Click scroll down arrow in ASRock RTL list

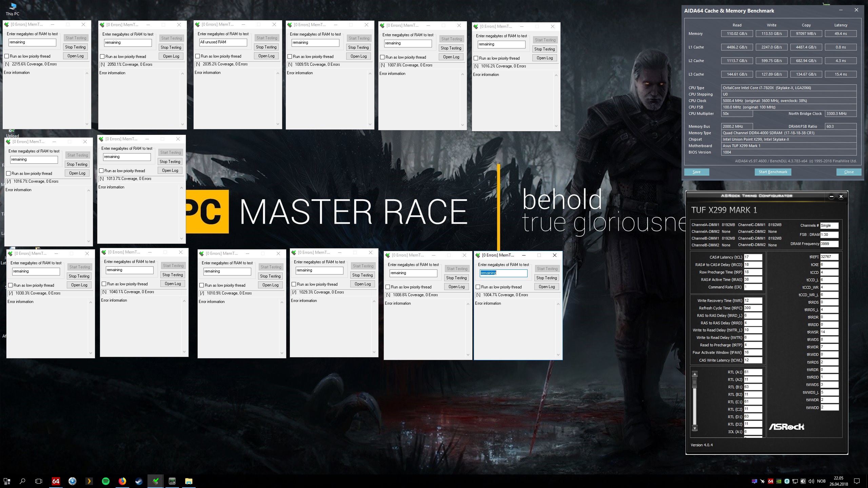tap(695, 428)
